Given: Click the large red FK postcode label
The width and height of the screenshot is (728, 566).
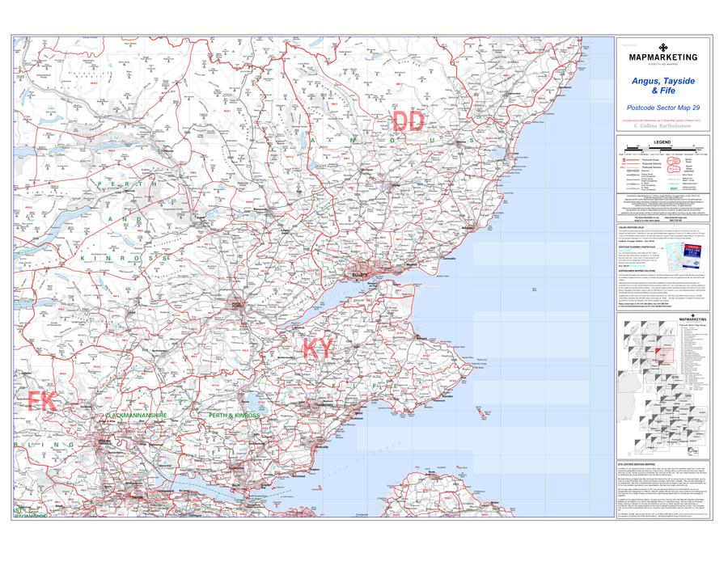Looking at the screenshot, I should 41,402.
